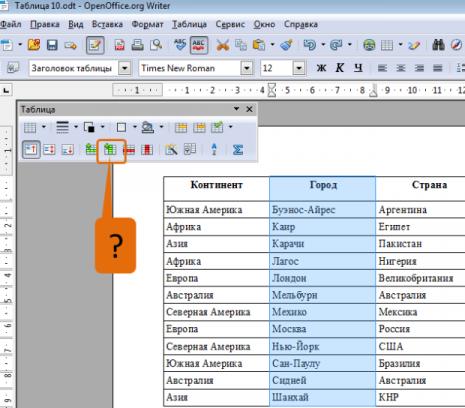Print the file directly

pos(137,45)
